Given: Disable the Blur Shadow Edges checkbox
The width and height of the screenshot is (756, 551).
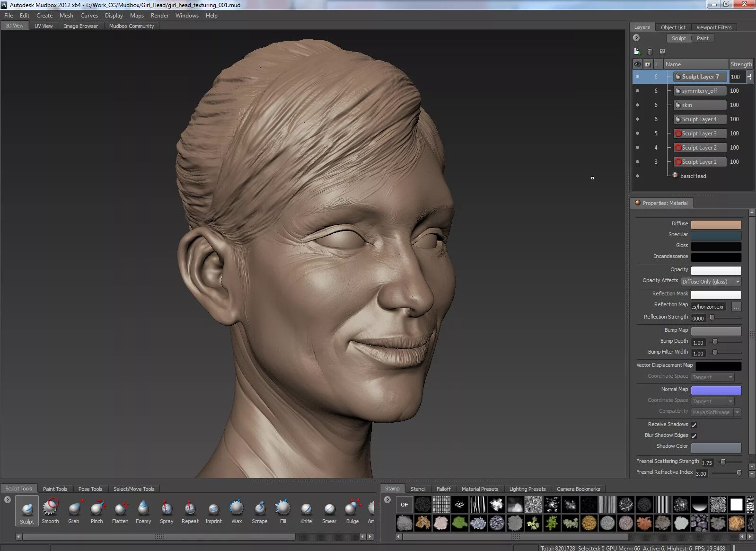Looking at the screenshot, I should click(694, 436).
